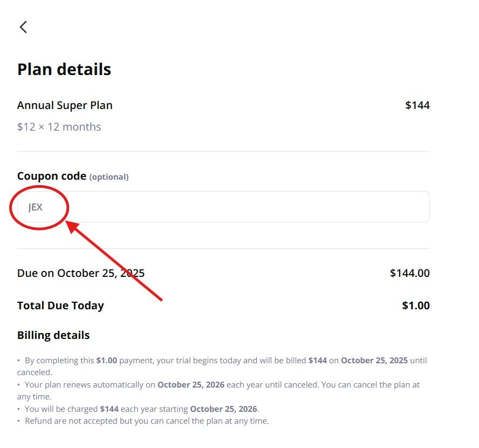Click the (optional) label text
The height and width of the screenshot is (448, 479).
[x=109, y=177]
